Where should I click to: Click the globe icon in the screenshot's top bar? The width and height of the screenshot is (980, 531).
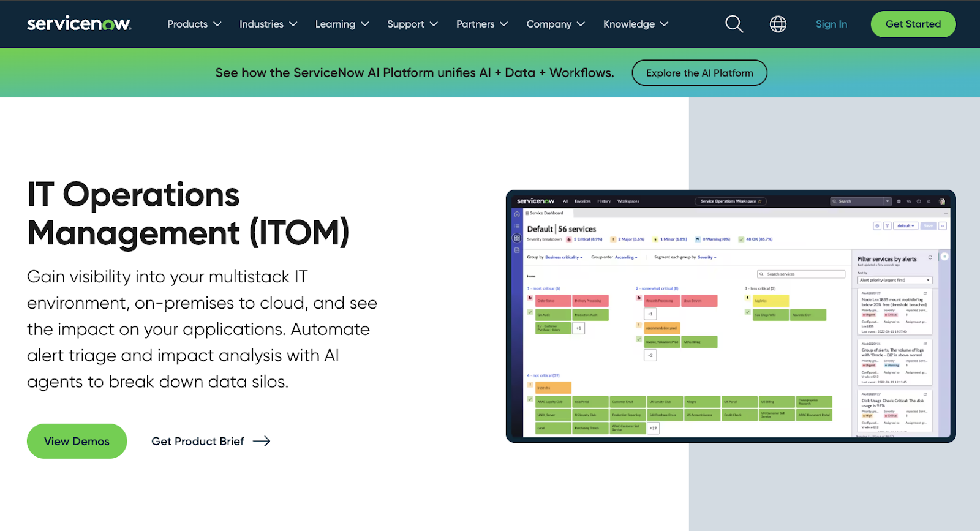(x=899, y=201)
